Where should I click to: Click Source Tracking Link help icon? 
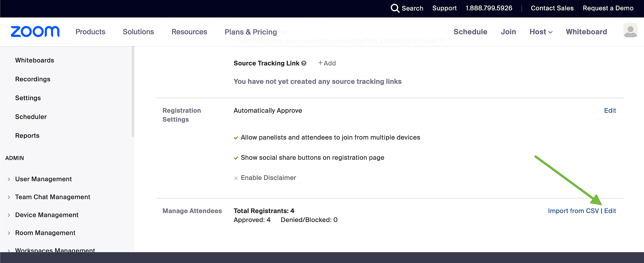coord(304,63)
